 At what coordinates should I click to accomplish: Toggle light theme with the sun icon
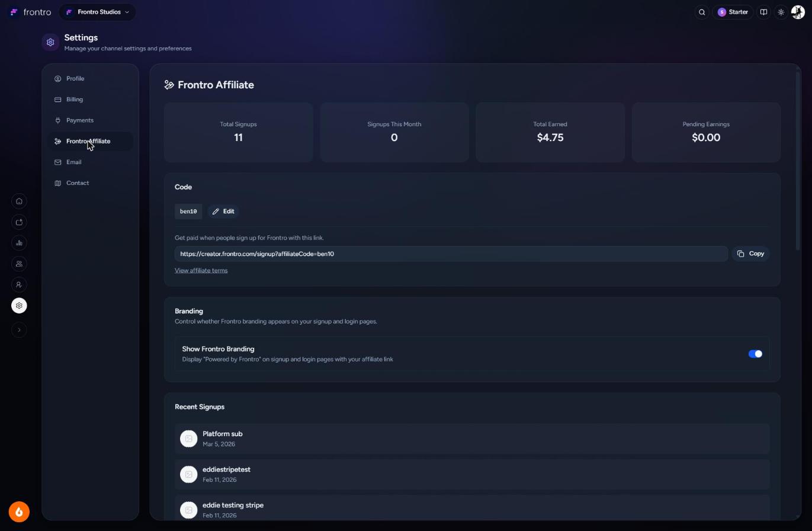click(x=781, y=12)
